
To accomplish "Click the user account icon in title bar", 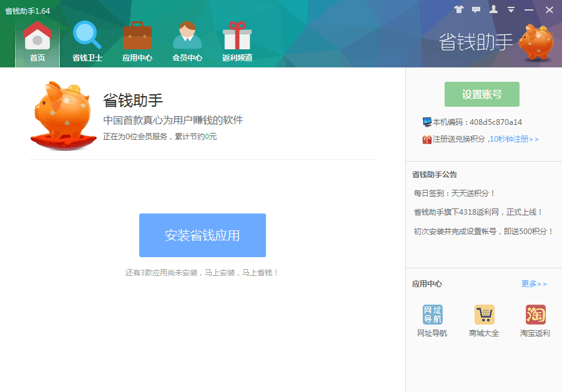I will 494,9.
